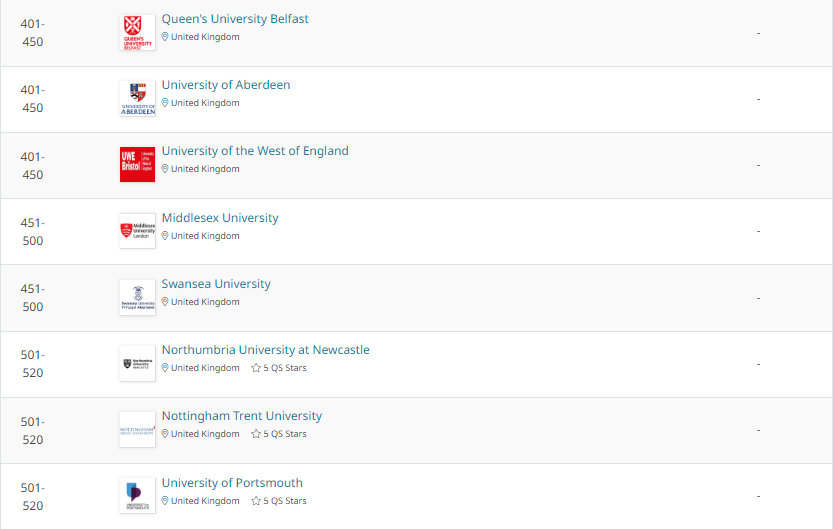The image size is (833, 529).
Task: Open Queen's University Belfast logo thumbnail
Action: [138, 32]
